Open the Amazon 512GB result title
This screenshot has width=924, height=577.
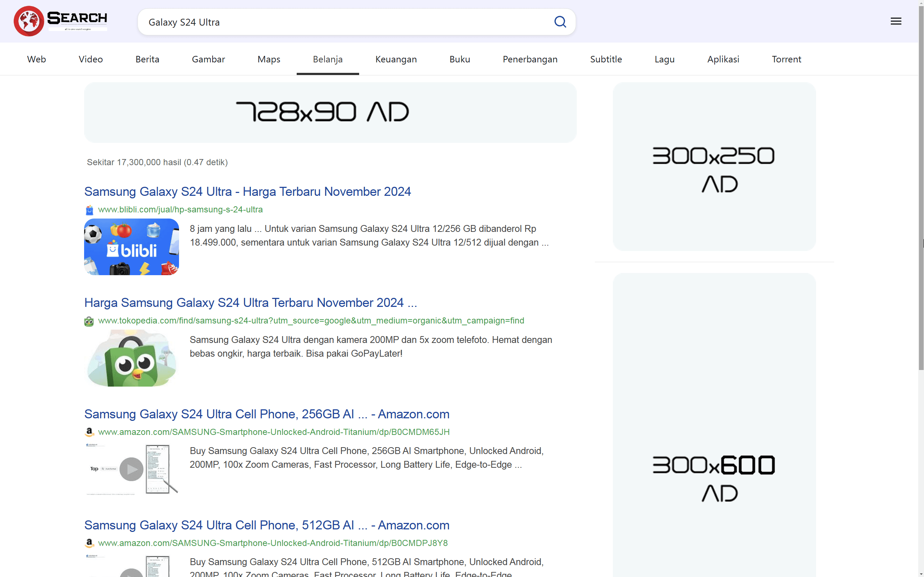pos(266,525)
